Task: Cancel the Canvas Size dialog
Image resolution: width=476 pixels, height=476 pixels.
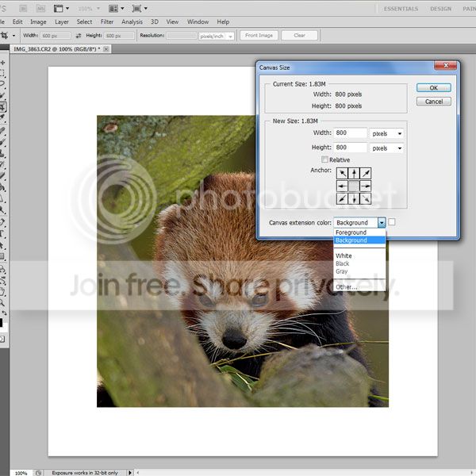Action: pyautogui.click(x=433, y=102)
